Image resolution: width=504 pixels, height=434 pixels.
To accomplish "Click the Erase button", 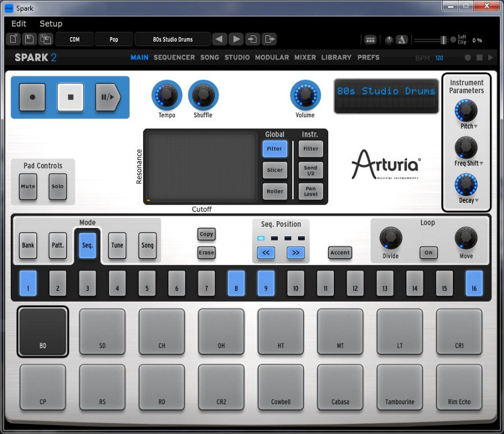I will tap(207, 253).
